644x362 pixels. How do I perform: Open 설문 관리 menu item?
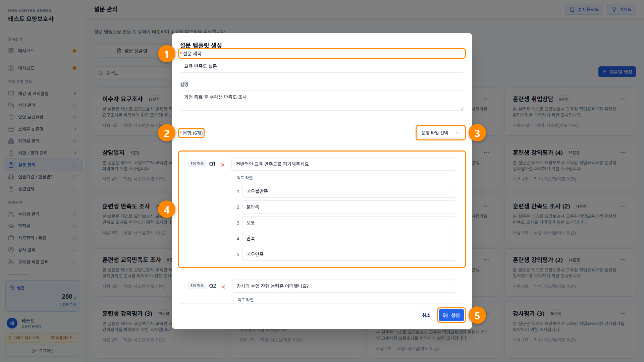coord(43,165)
